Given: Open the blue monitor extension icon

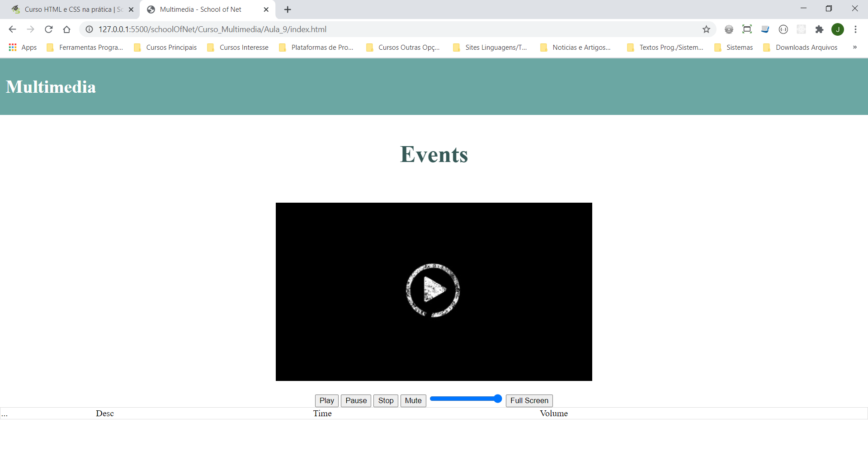Looking at the screenshot, I should [x=765, y=29].
